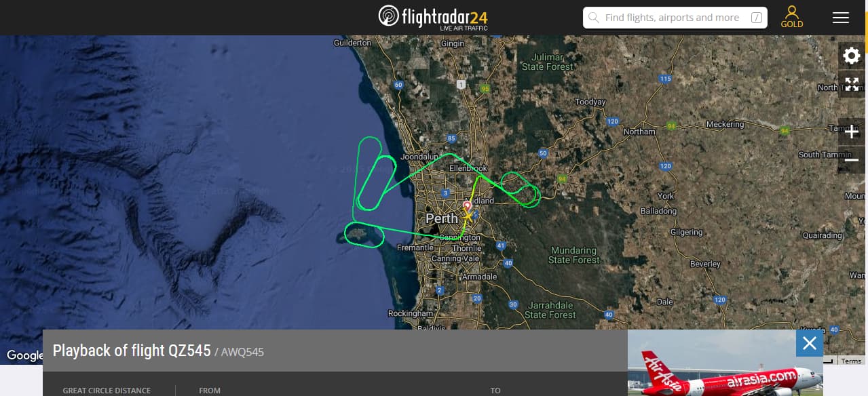Open the AirAsia aircraft photo
The image size is (868, 396).
point(725,363)
